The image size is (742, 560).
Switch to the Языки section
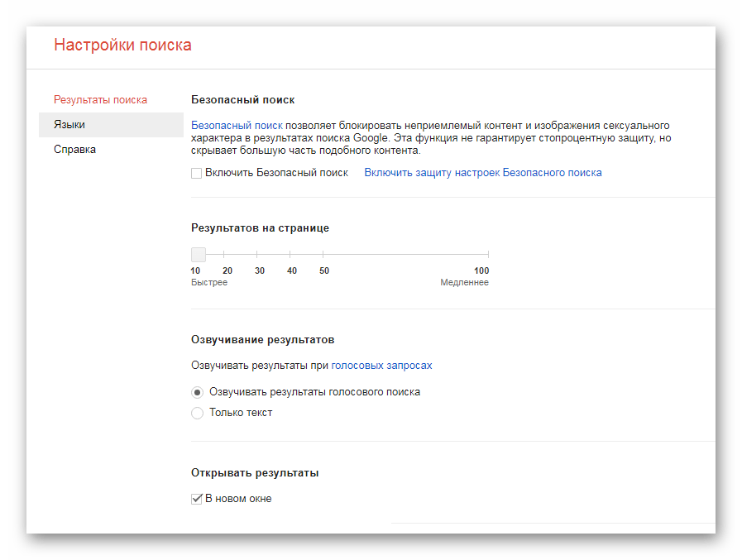pos(69,125)
